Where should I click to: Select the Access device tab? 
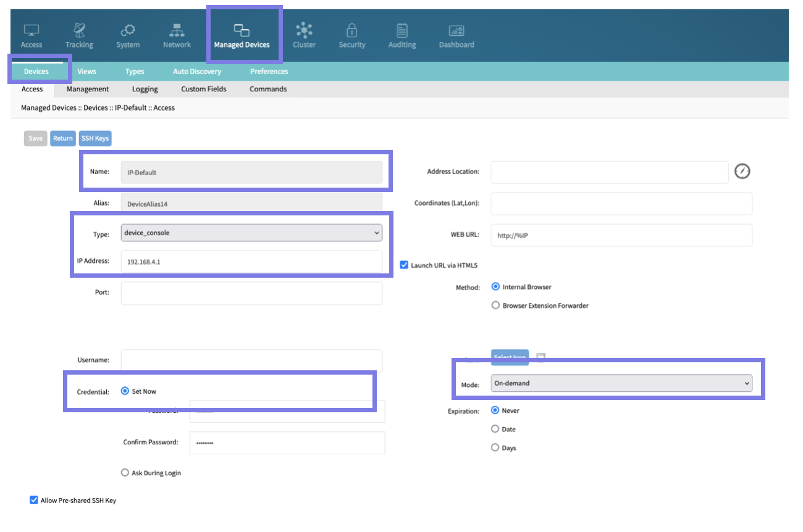coord(32,89)
